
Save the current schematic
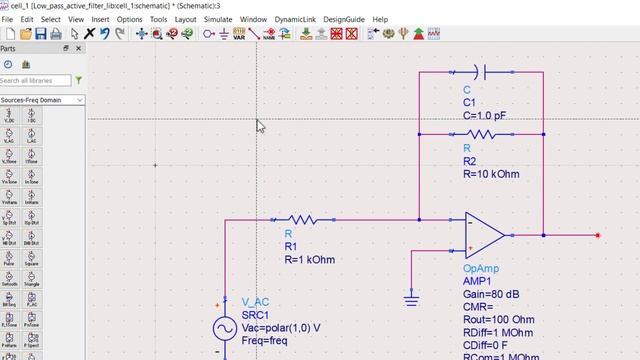tap(41, 34)
